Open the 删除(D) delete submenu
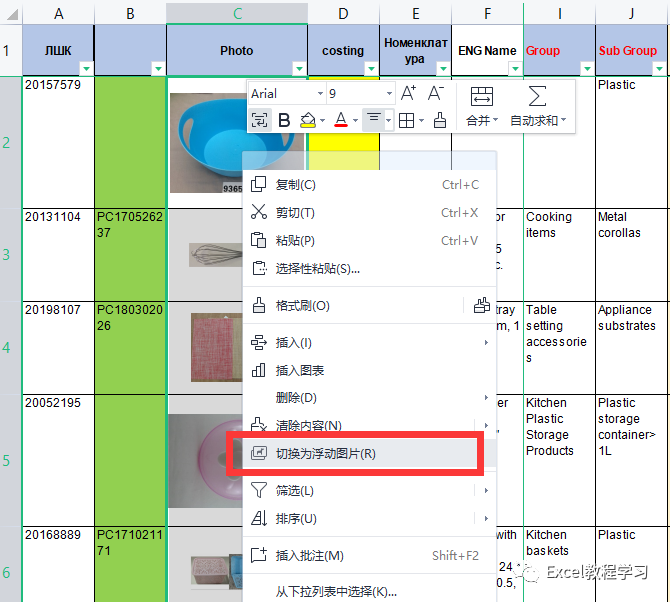670x602 pixels. coord(369,398)
